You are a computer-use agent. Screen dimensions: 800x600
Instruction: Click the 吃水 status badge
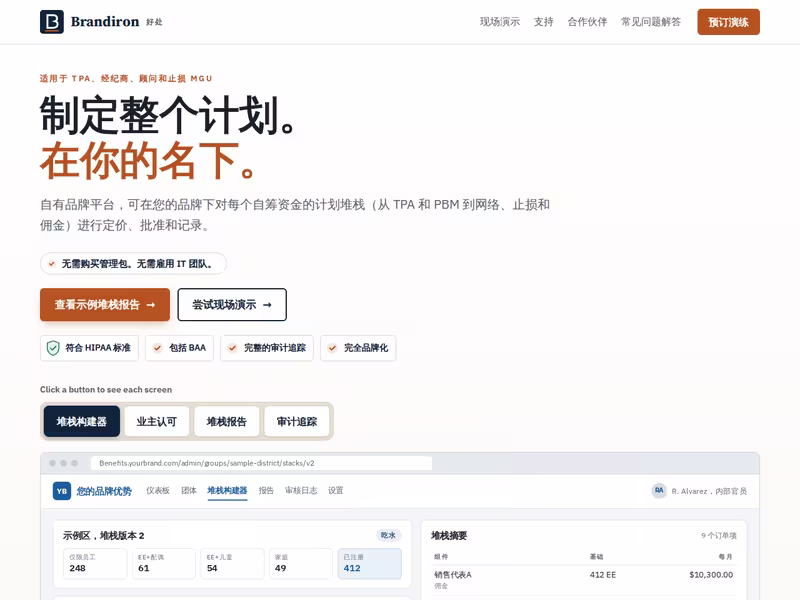(388, 535)
